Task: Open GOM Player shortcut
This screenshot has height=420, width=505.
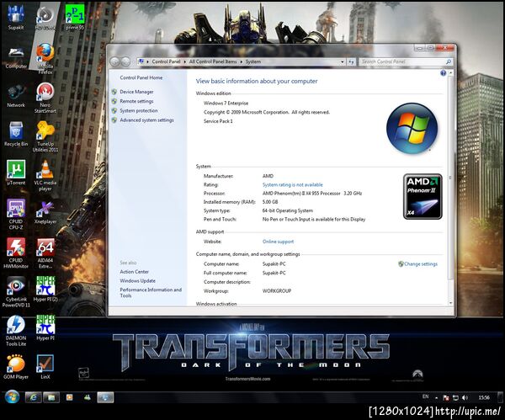Action: click(x=16, y=366)
